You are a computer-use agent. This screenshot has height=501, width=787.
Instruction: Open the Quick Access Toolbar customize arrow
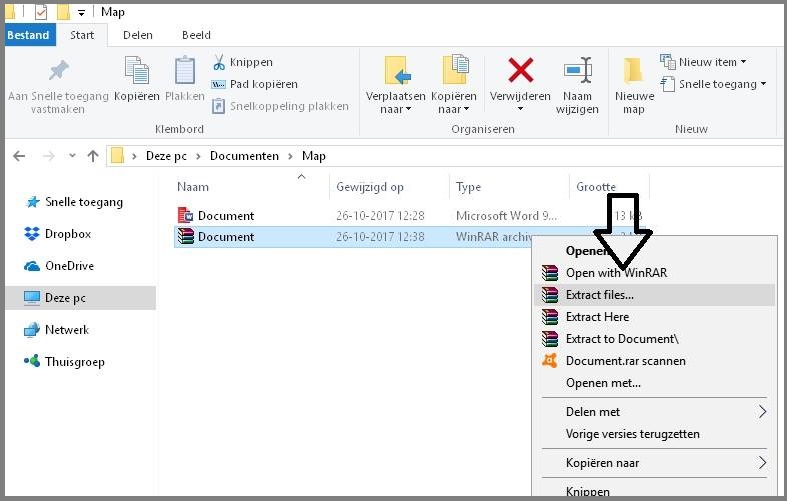(81, 13)
